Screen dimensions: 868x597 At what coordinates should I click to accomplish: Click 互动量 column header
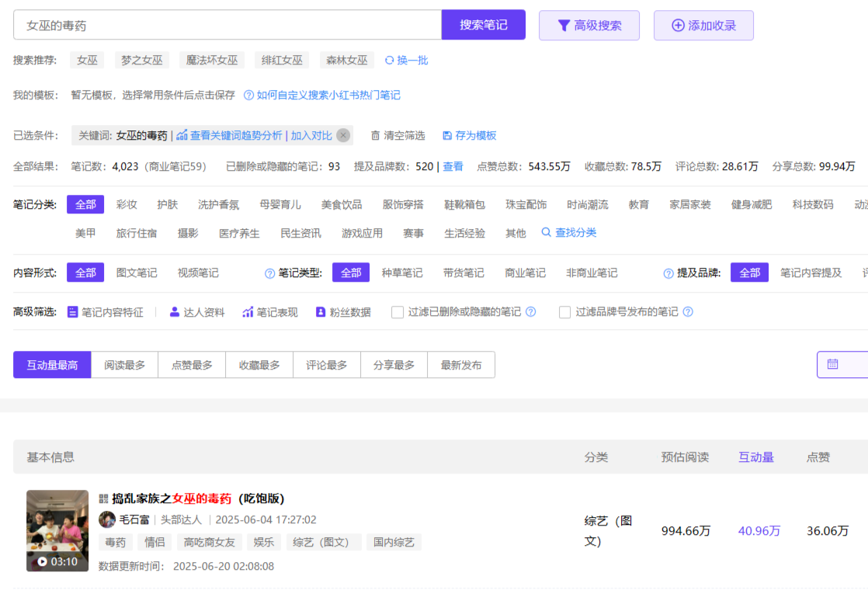755,457
